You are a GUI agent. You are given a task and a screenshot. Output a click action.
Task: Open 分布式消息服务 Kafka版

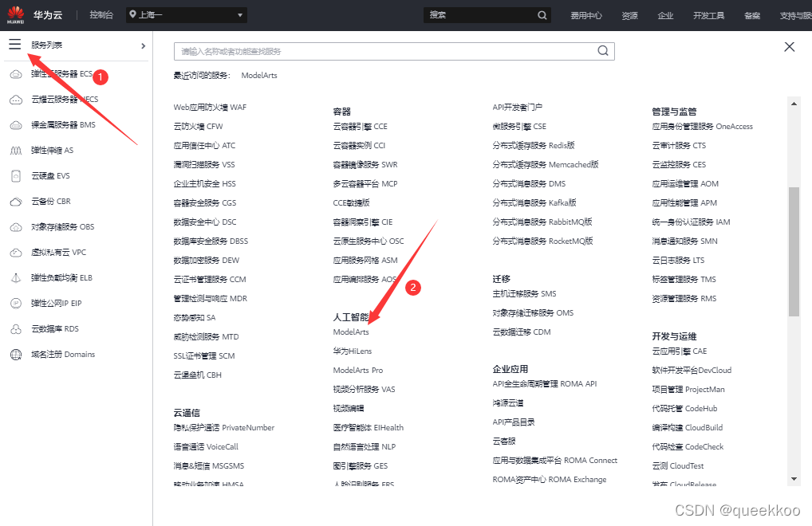click(534, 203)
